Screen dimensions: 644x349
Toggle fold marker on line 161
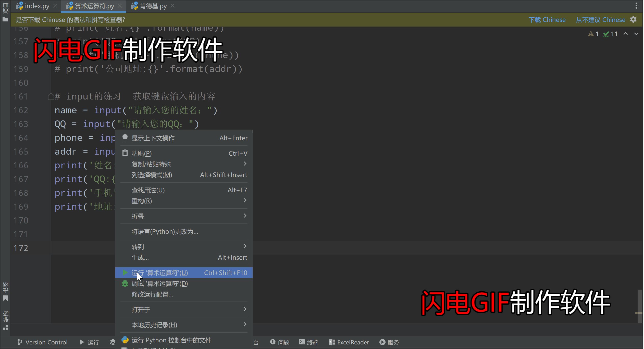pos(51,97)
